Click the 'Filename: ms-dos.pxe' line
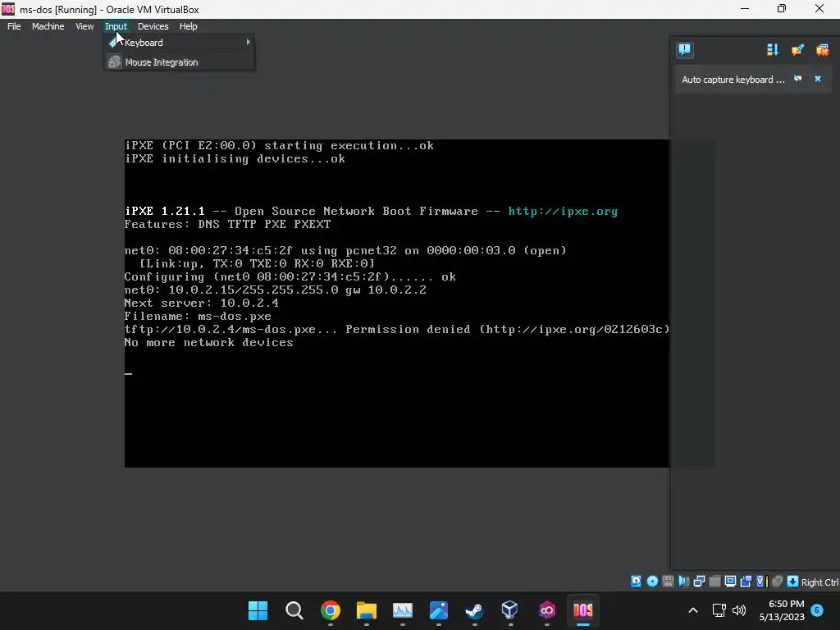This screenshot has height=630, width=840. [198, 316]
